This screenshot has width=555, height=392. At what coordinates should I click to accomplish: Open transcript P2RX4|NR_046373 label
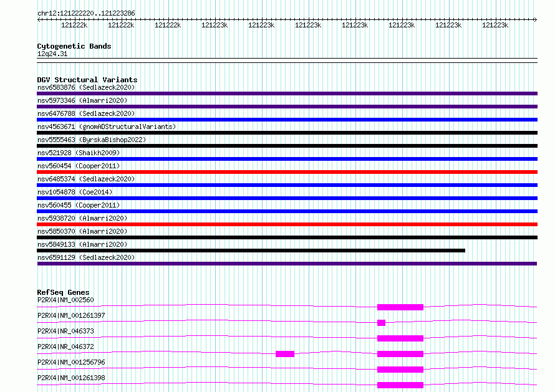point(65,331)
